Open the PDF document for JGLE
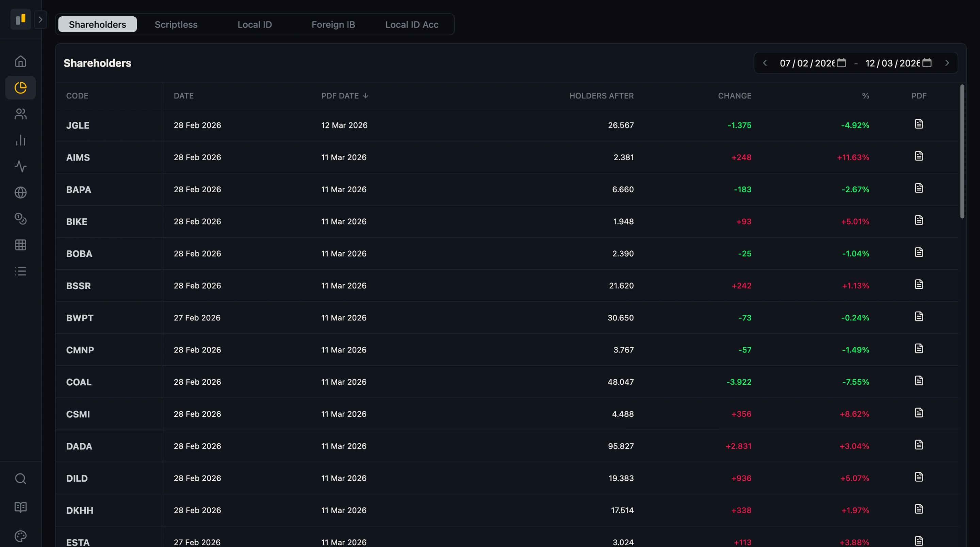The width and height of the screenshot is (980, 547). click(x=919, y=123)
